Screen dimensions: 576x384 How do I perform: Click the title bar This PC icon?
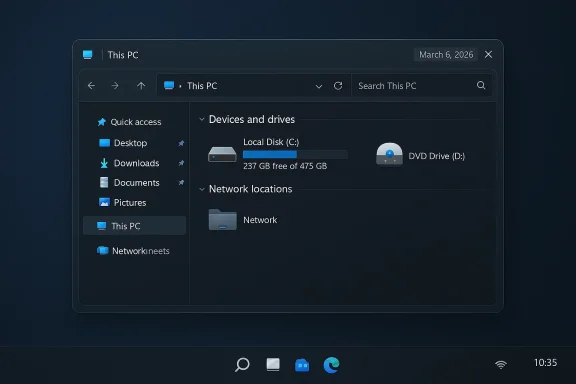point(87,55)
